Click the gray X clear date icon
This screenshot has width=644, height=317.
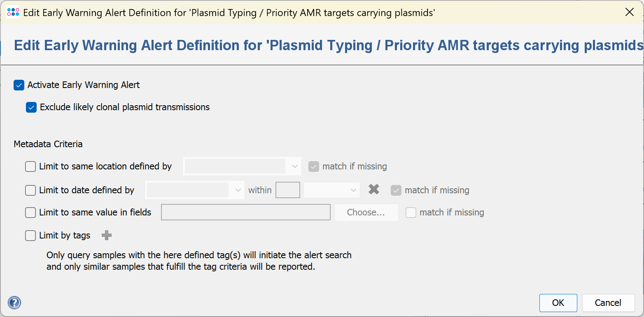pos(374,190)
